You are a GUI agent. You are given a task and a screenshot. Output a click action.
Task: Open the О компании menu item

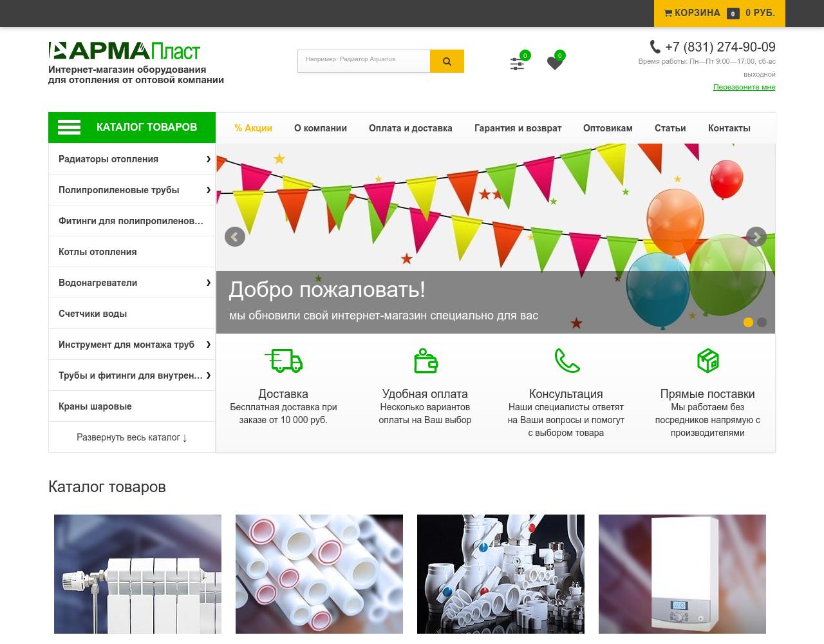coord(321,128)
